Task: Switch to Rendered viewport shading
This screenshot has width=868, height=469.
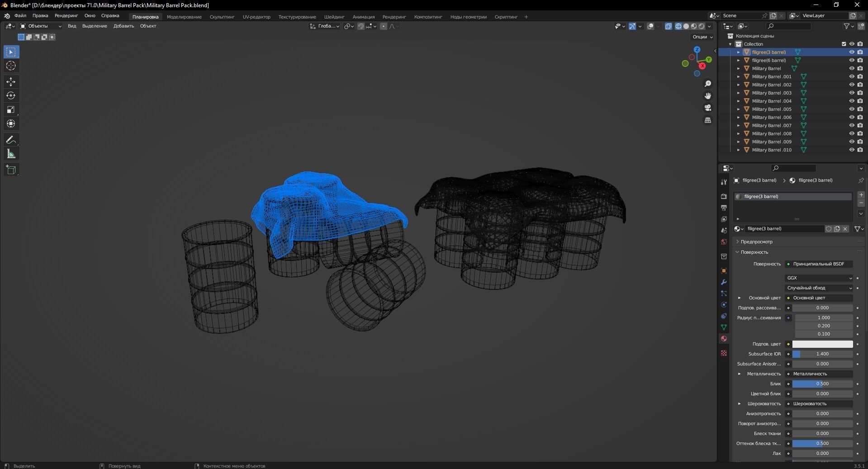Action: click(702, 26)
